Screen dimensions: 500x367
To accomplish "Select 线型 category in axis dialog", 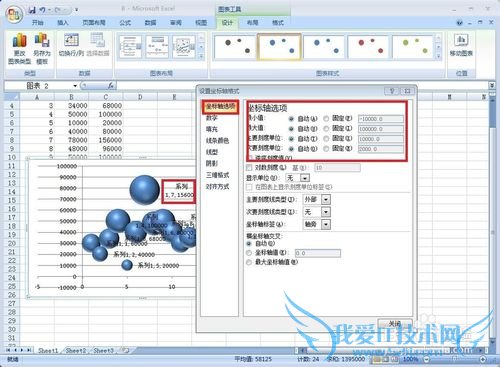I will (212, 152).
